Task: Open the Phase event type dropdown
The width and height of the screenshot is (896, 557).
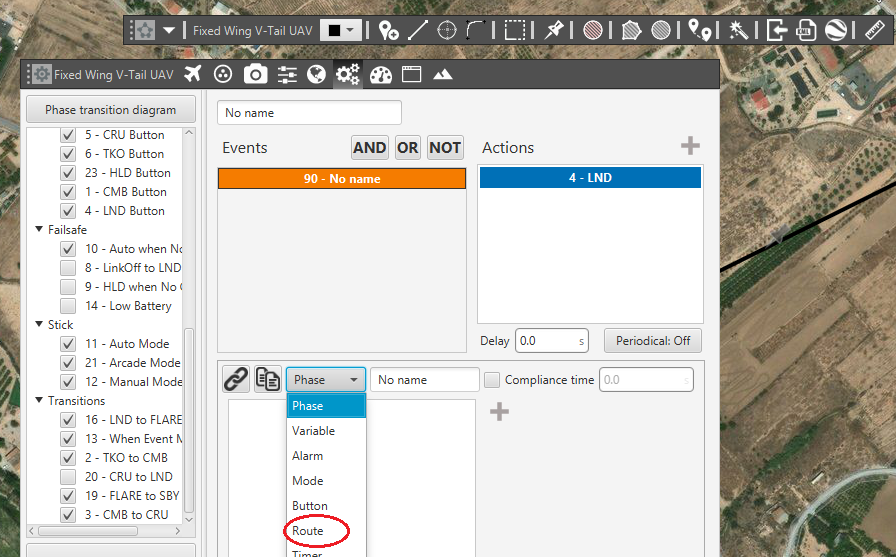Action: 326,379
